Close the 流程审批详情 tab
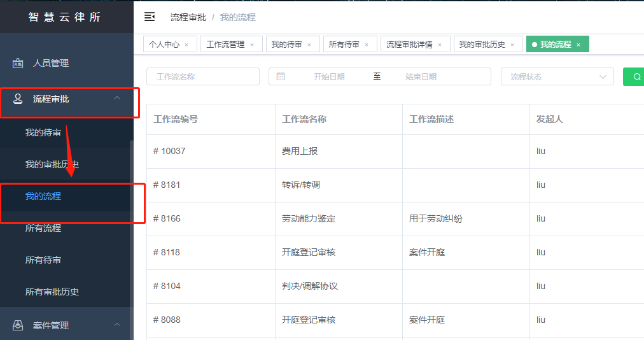644x340 pixels. 440,45
